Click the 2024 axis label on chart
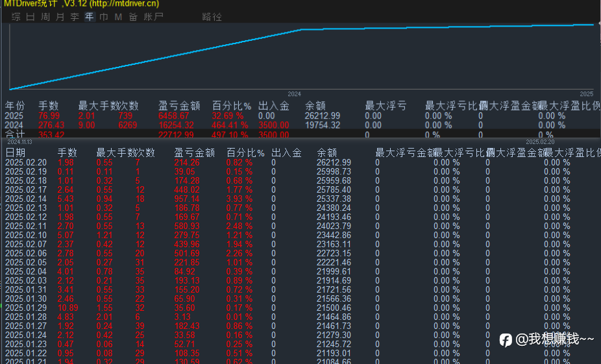This screenshot has height=364, width=601. [x=294, y=94]
